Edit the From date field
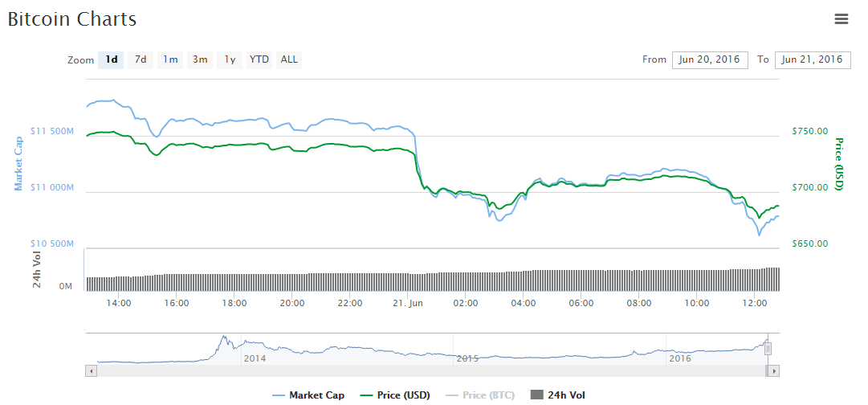 pyautogui.click(x=710, y=59)
